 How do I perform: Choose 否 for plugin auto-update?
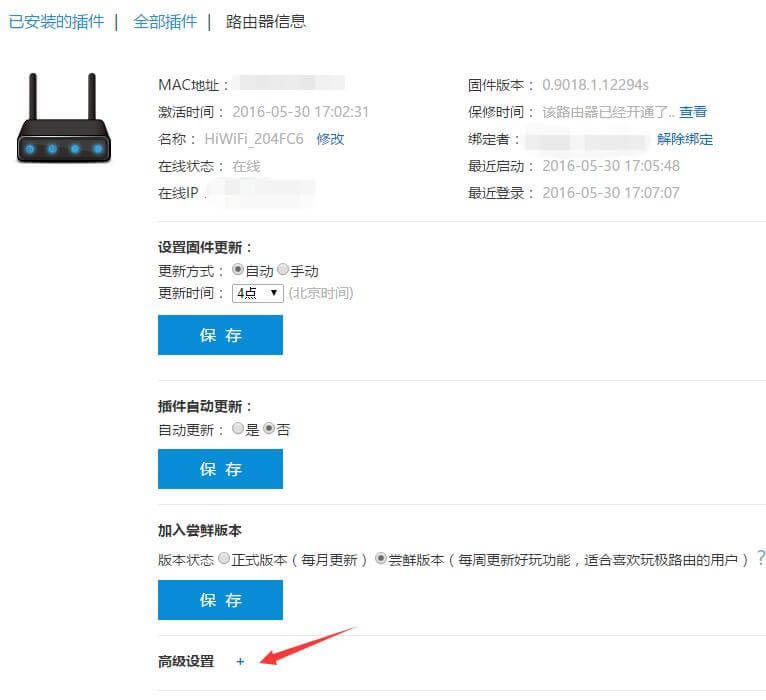(x=268, y=429)
